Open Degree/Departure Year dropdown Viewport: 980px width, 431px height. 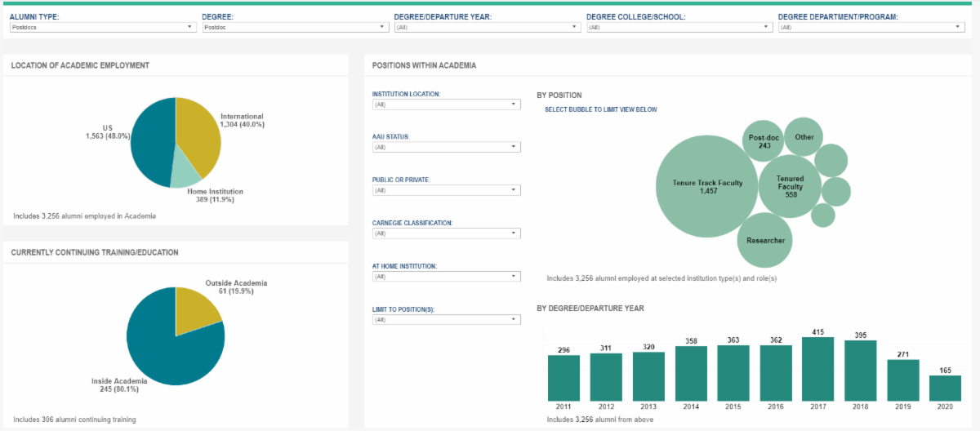(487, 27)
